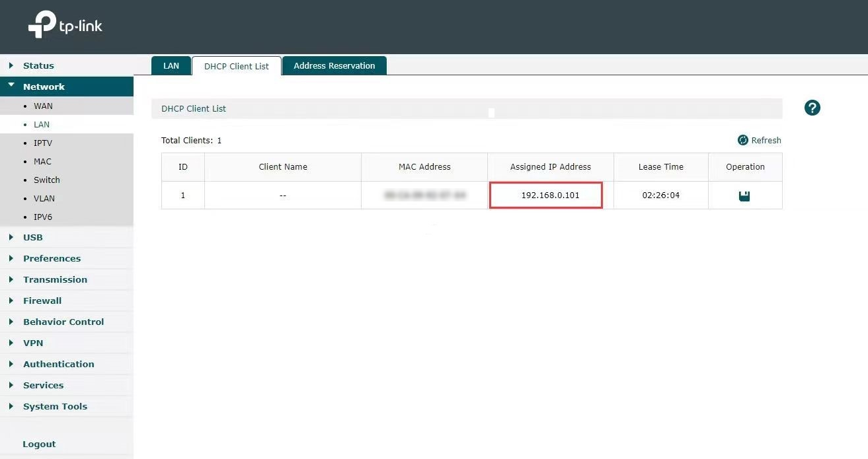Select the MAC menu item

[x=42, y=161]
